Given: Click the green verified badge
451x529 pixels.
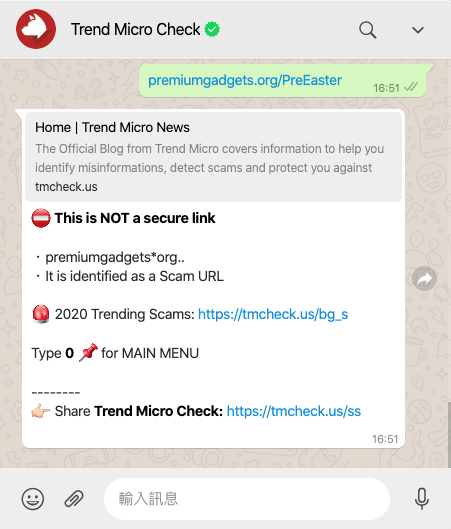Looking at the screenshot, I should click(212, 29).
